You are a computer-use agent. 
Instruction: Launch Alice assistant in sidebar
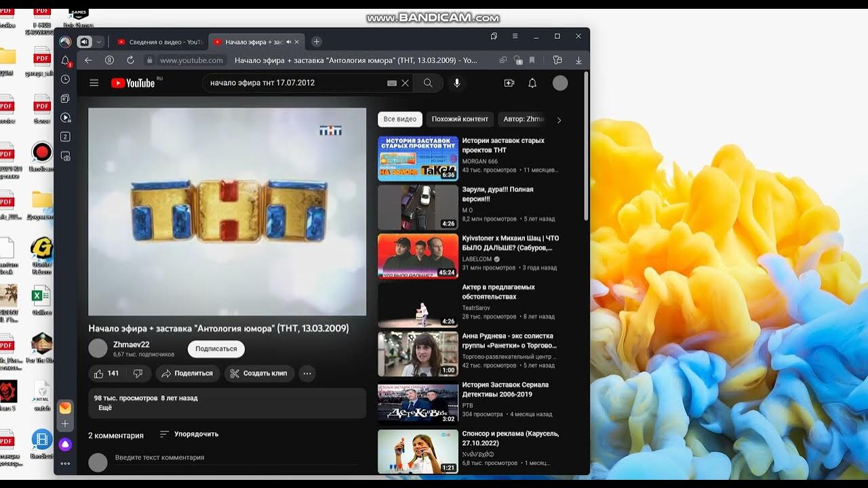[x=65, y=445]
